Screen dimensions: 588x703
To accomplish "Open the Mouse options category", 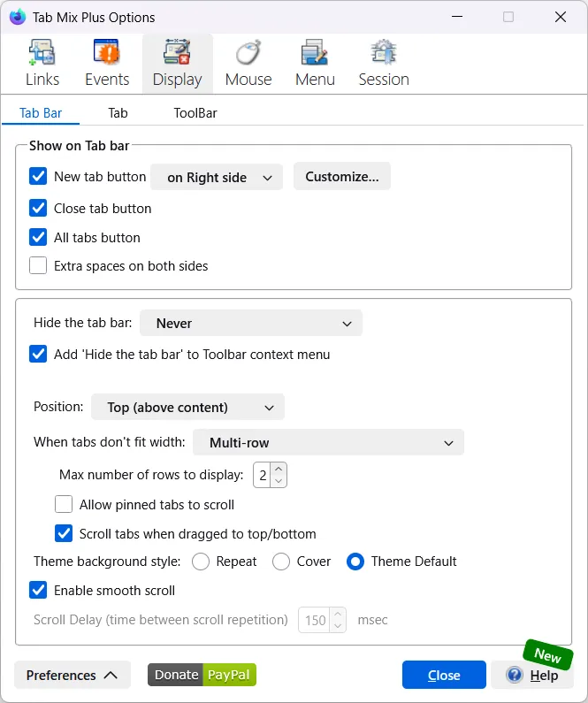I will [x=248, y=63].
